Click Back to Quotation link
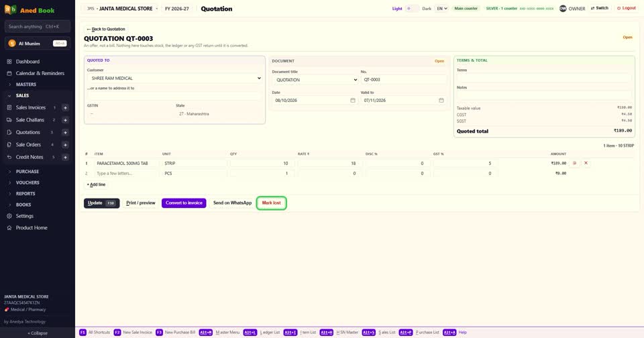The image size is (644, 338). pyautogui.click(x=106, y=29)
